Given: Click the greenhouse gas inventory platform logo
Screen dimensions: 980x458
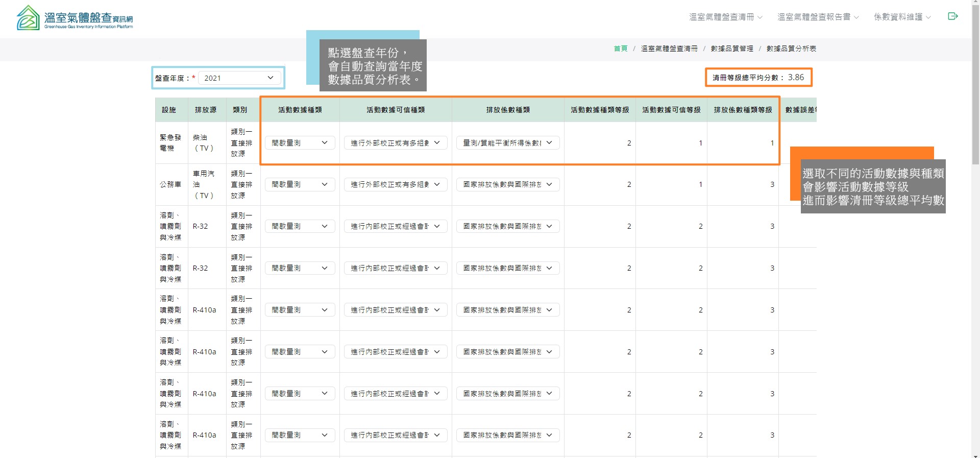Looking at the screenshot, I should click(75, 18).
